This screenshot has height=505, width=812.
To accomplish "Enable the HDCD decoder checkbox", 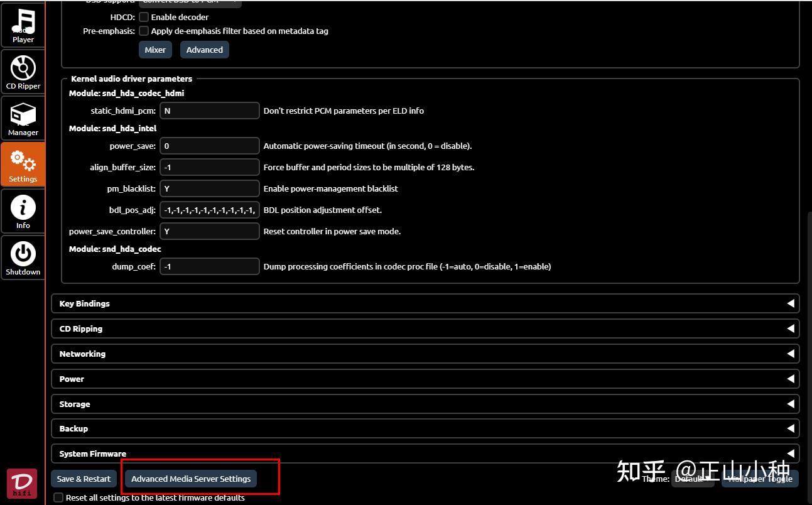I will click(x=144, y=17).
